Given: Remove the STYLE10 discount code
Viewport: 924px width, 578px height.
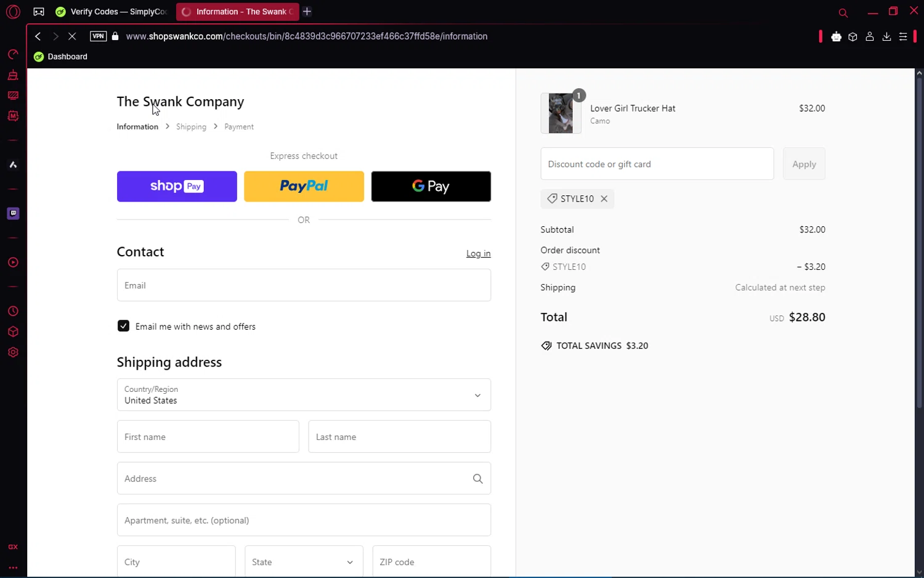Looking at the screenshot, I should [x=604, y=198].
